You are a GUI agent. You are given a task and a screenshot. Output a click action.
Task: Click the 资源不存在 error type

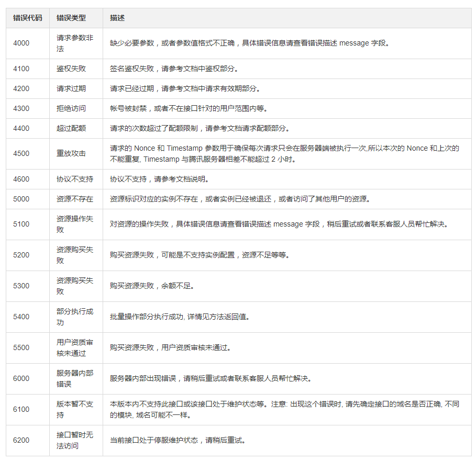[x=75, y=199]
